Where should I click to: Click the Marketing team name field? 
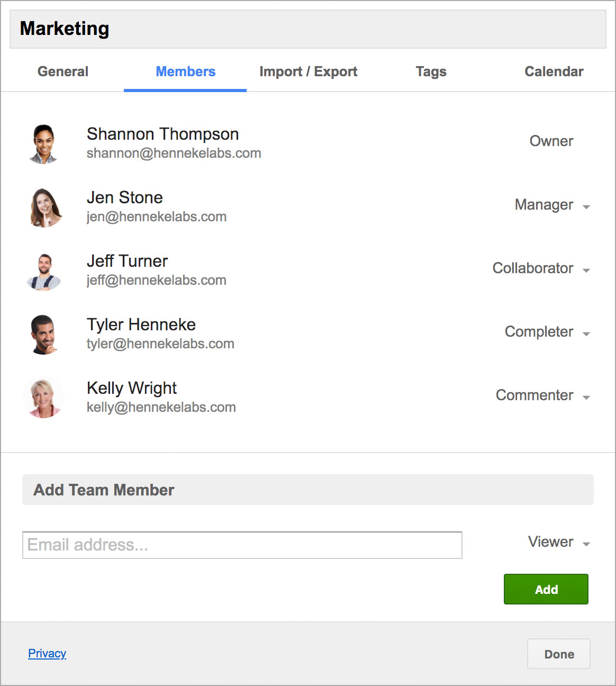[307, 29]
